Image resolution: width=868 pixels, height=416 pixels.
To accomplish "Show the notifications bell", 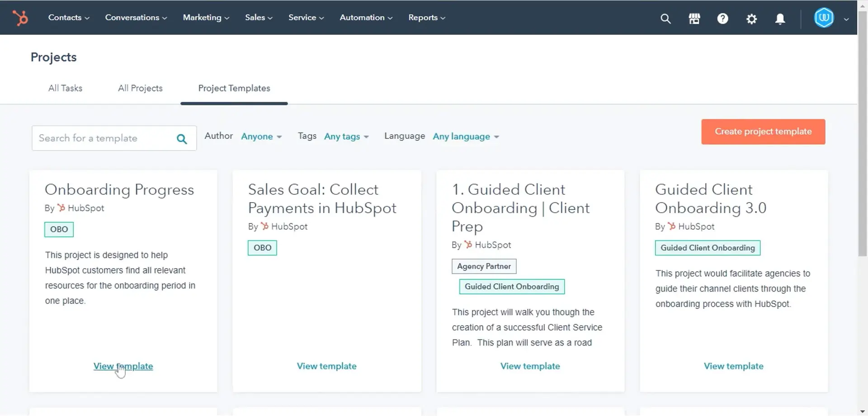I will (x=780, y=19).
